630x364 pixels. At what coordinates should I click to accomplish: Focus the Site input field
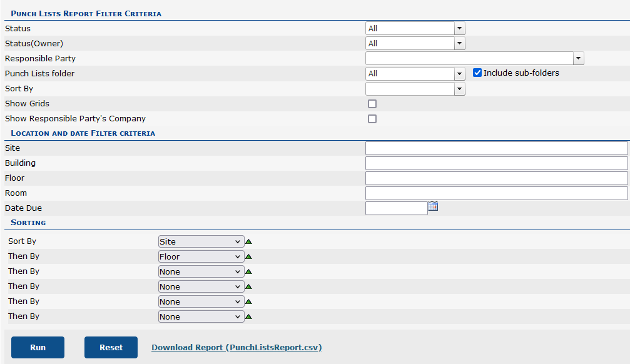pyautogui.click(x=497, y=148)
